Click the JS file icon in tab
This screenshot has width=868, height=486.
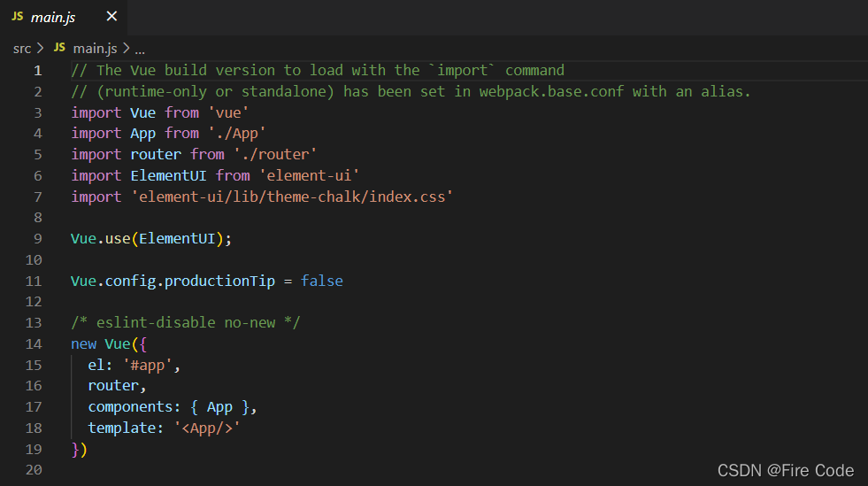[x=18, y=17]
